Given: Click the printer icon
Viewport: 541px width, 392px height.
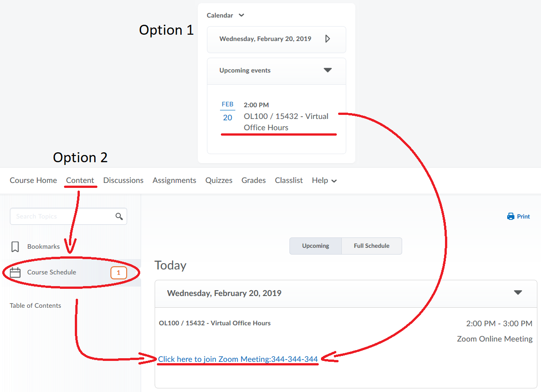Looking at the screenshot, I should (511, 217).
